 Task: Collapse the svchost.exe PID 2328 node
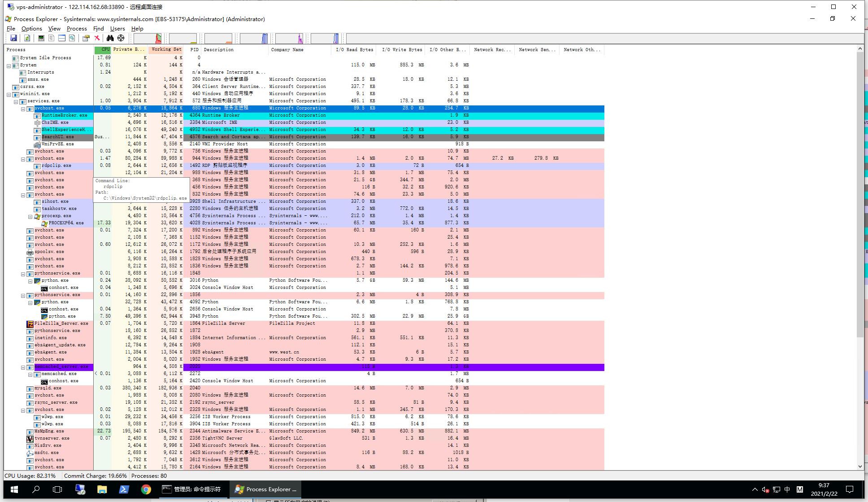tap(23, 410)
